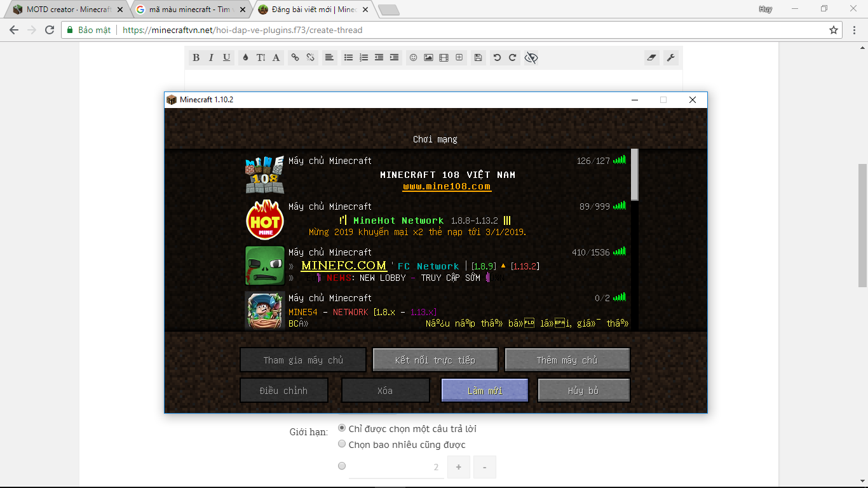Select the Mine108 server icon
Image resolution: width=868 pixels, height=488 pixels.
pyautogui.click(x=265, y=175)
